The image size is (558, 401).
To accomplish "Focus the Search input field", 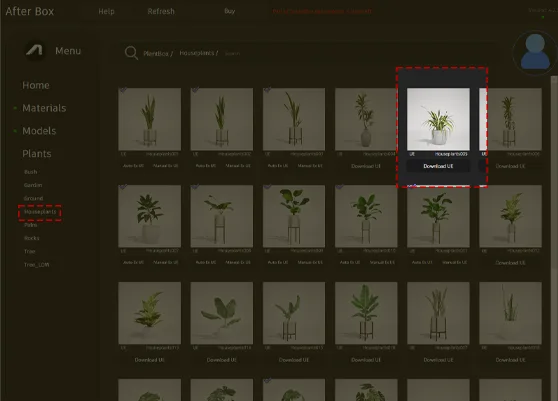I will [232, 53].
